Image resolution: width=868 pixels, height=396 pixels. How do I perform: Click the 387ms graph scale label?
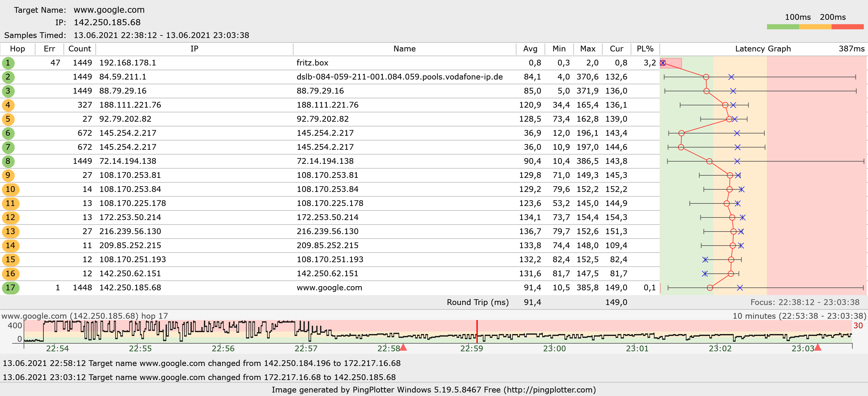tap(851, 49)
